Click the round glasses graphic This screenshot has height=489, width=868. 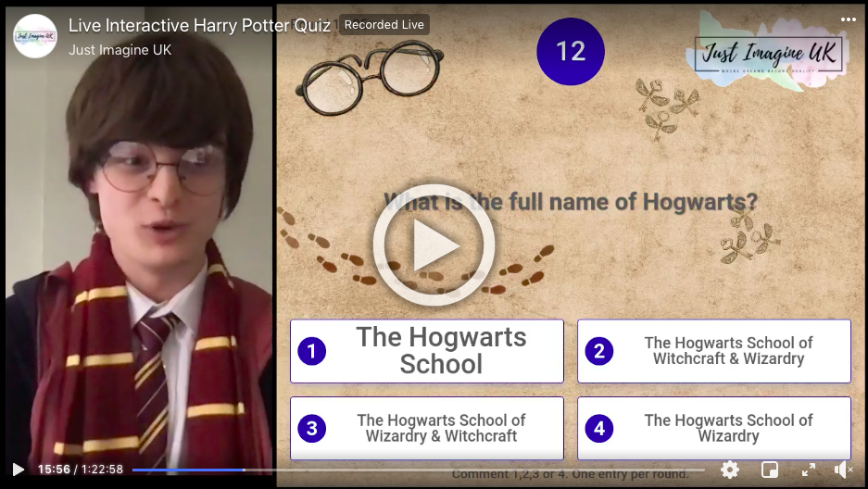tap(370, 78)
